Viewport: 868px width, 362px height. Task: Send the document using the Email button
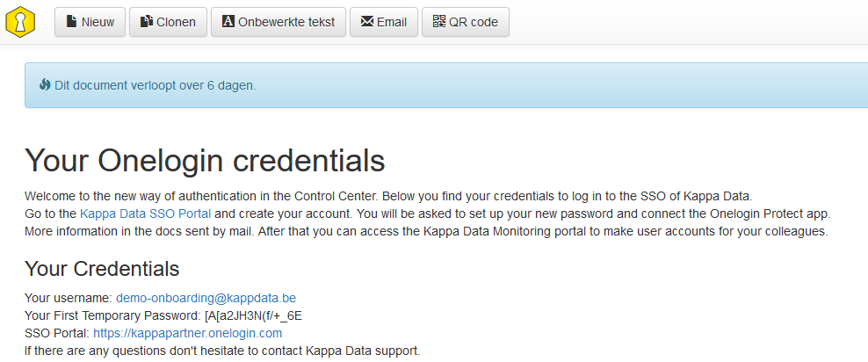click(x=384, y=22)
